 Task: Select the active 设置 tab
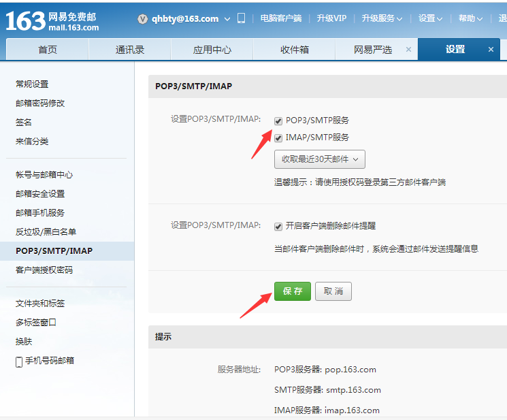pos(455,49)
